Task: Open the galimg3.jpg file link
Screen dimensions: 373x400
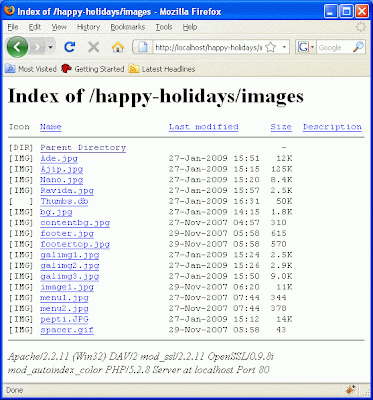Action: 70,277
